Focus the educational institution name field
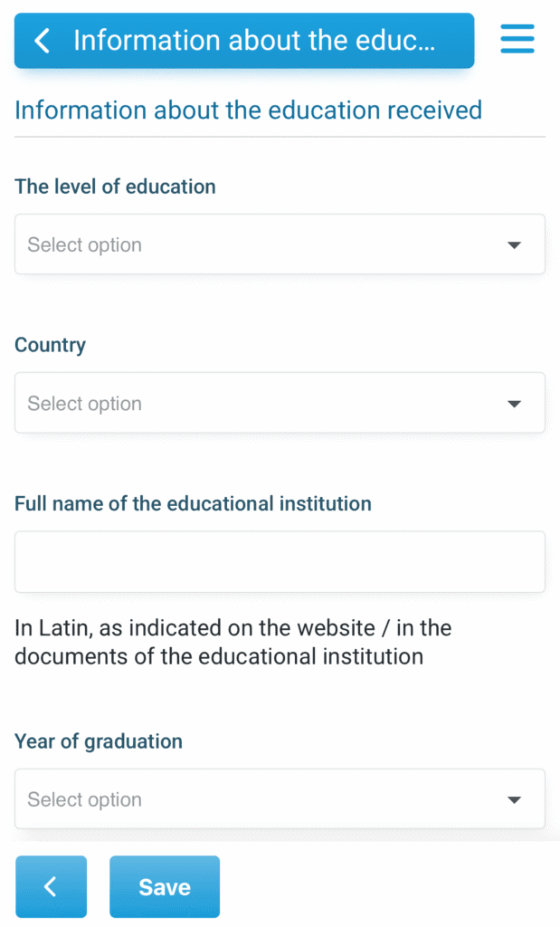This screenshot has height=927, width=560. point(280,561)
